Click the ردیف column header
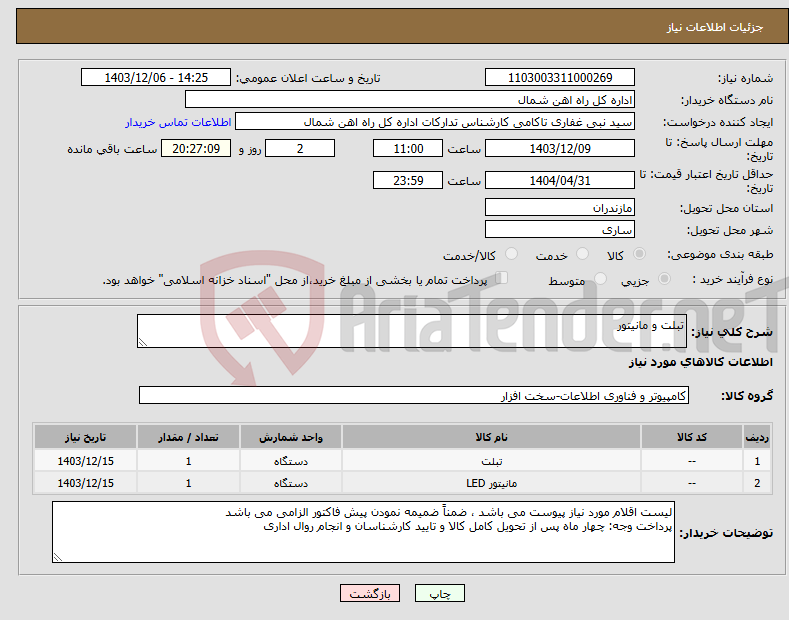This screenshot has height=620, width=789. [757, 437]
